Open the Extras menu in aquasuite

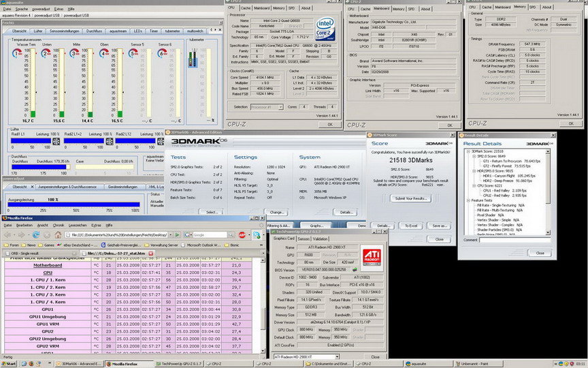point(59,9)
